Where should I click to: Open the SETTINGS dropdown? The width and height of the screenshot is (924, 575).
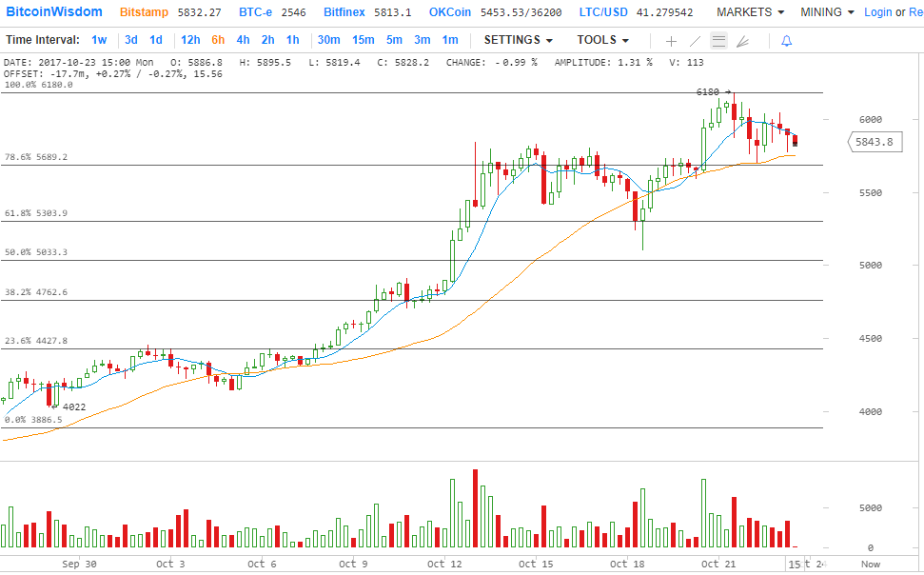point(518,40)
